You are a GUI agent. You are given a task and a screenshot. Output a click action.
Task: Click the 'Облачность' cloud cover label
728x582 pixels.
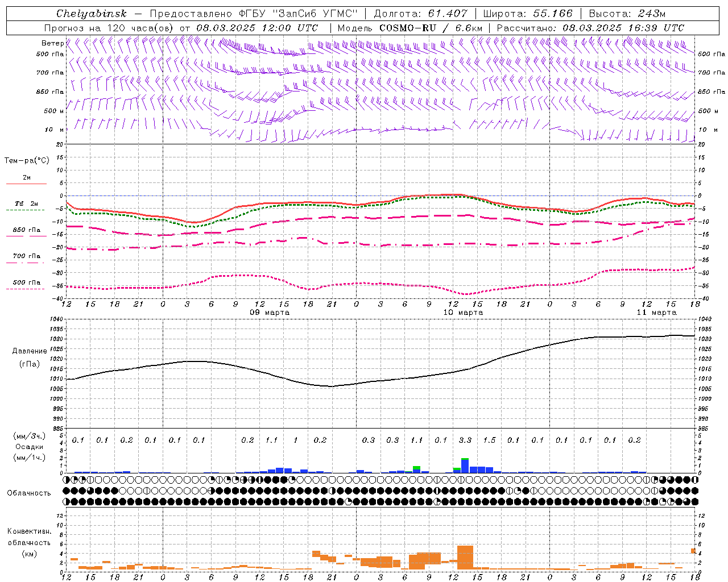point(29,493)
